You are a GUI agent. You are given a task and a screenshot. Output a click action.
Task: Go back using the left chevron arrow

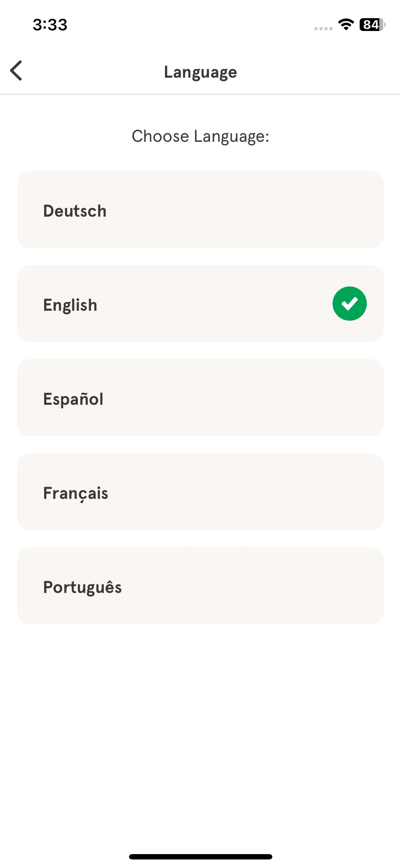pos(16,71)
